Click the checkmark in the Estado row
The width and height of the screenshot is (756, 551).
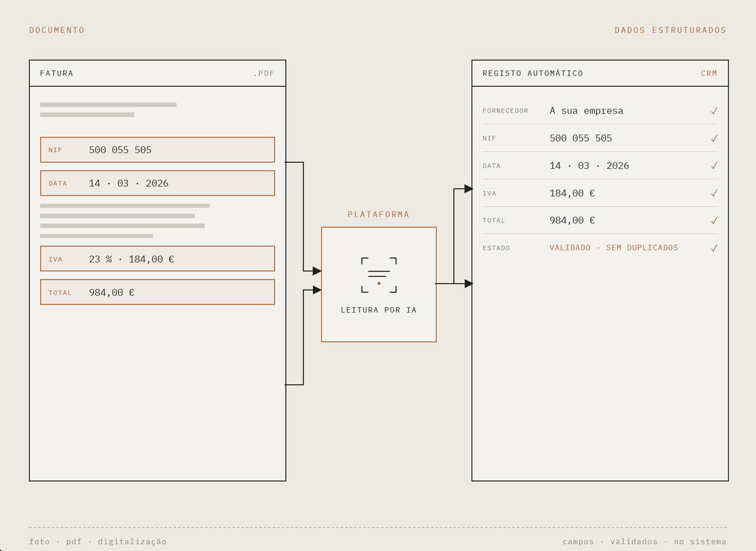point(714,248)
